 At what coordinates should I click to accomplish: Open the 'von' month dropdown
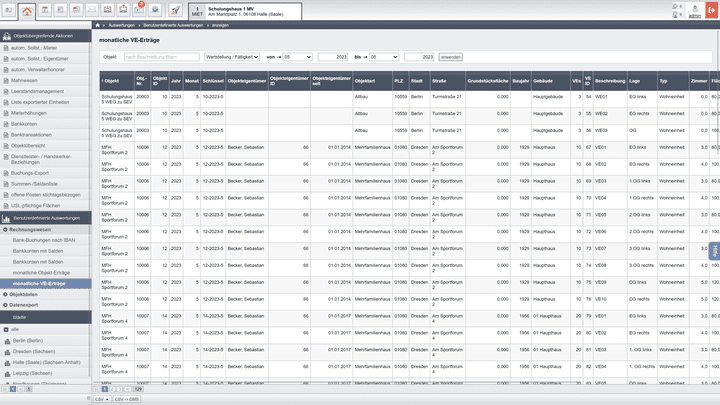298,58
